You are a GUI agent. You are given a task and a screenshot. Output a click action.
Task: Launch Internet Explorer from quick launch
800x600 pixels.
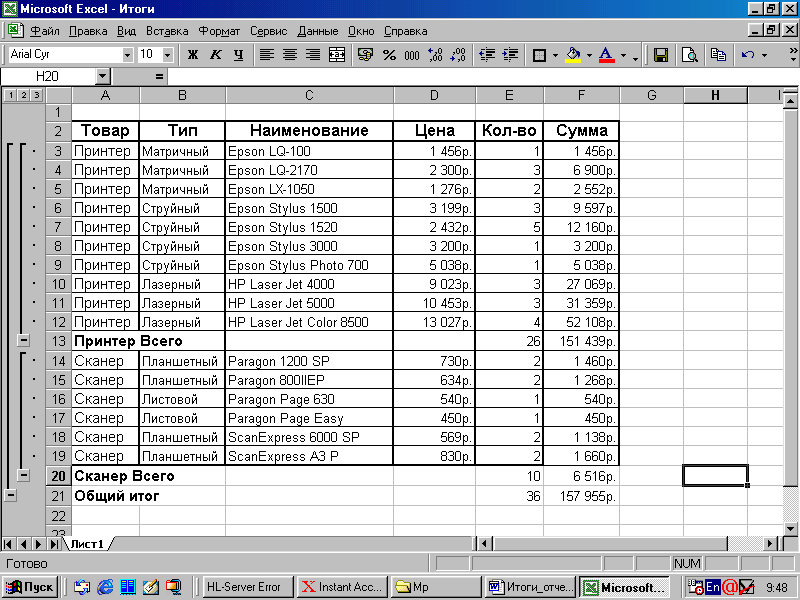tap(105, 587)
